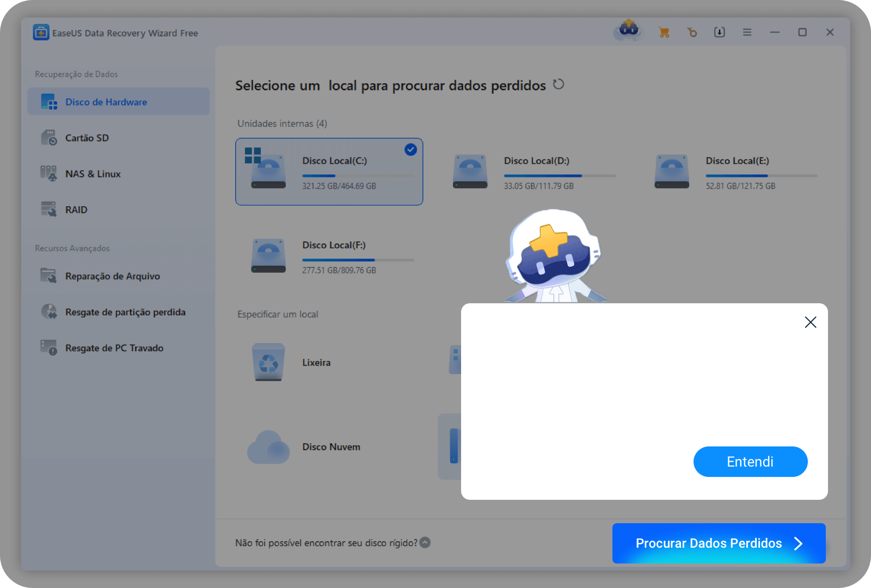
Task: Open the hamburger menu in title bar
Action: click(x=747, y=33)
